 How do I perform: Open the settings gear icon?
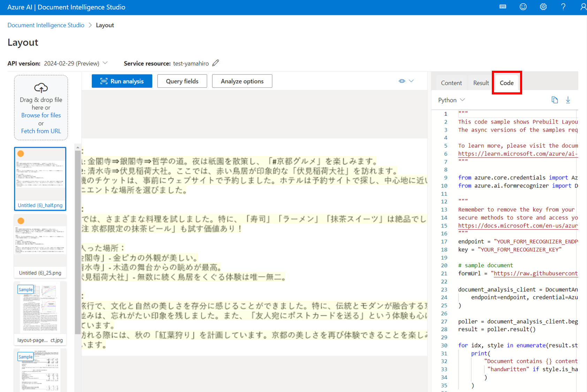(543, 7)
